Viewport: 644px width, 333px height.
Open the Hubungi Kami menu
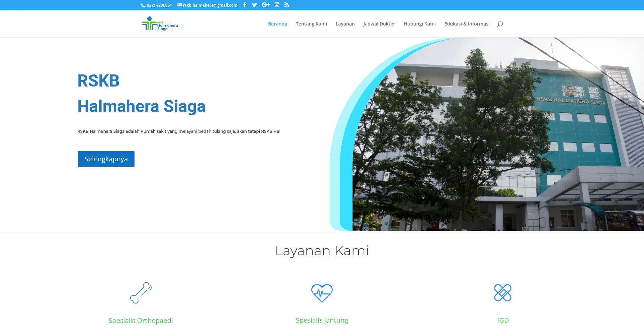[420, 24]
